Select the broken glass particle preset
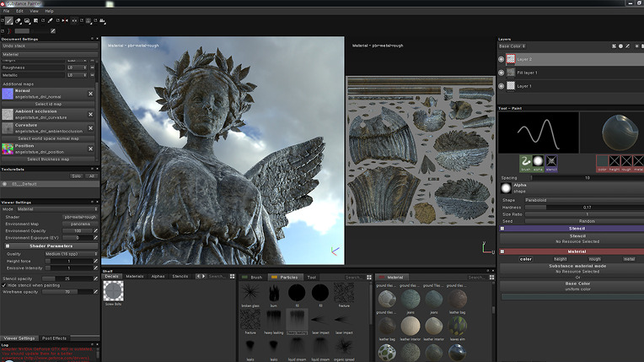 [x=250, y=294]
